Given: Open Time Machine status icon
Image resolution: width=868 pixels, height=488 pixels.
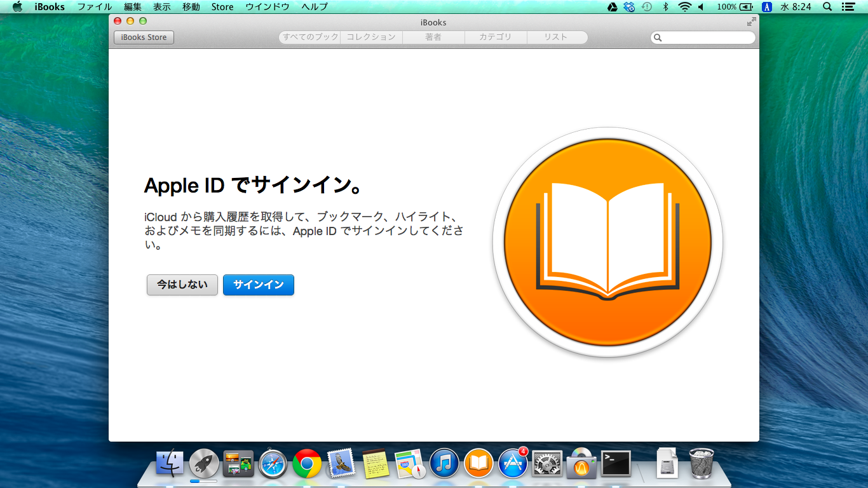Looking at the screenshot, I should pyautogui.click(x=647, y=7).
